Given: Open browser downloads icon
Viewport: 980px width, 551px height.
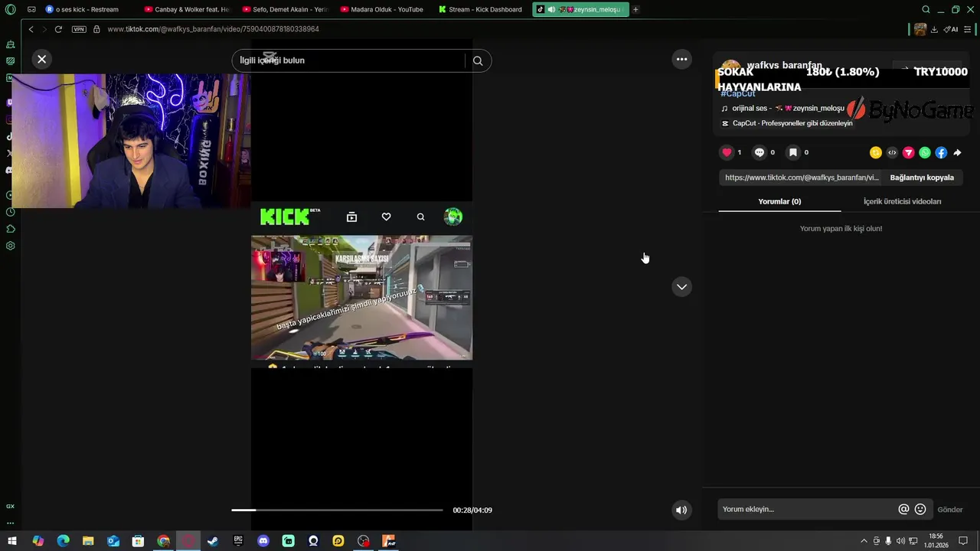Looking at the screenshot, I should coord(935,29).
